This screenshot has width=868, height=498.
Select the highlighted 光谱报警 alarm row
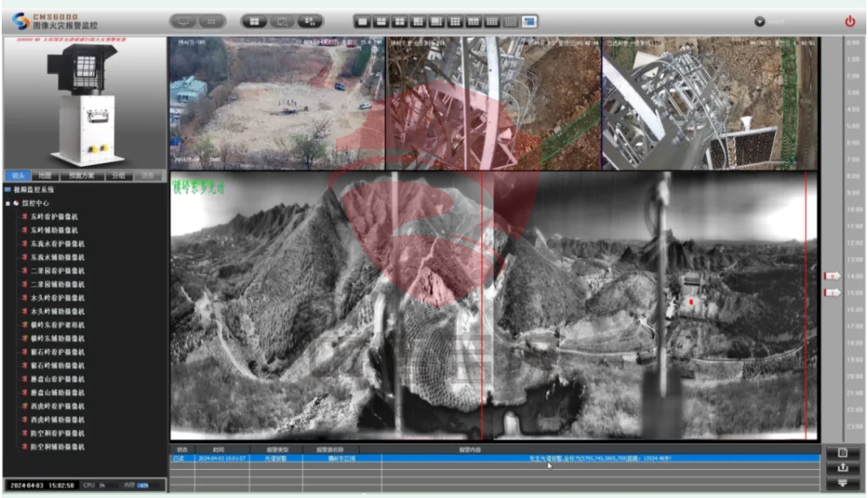coord(494,458)
